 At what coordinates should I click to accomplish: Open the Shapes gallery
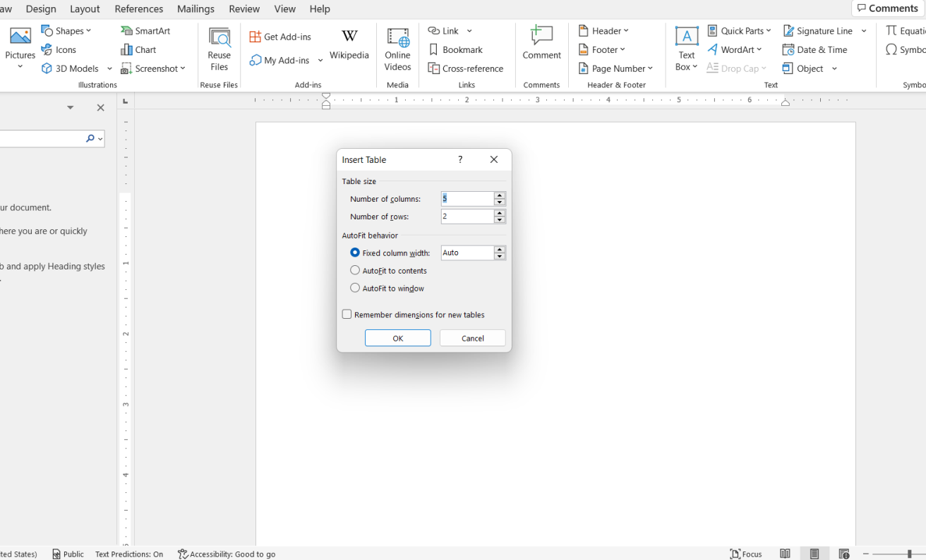pos(66,31)
